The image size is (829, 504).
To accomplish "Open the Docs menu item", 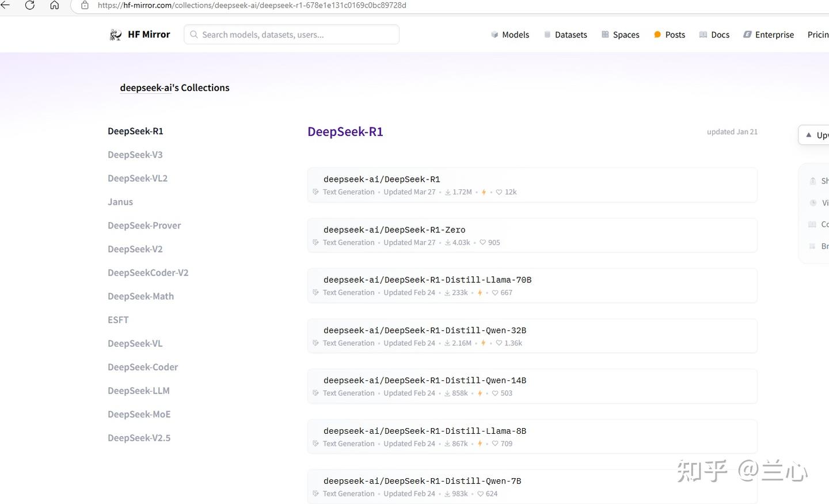I will [714, 34].
